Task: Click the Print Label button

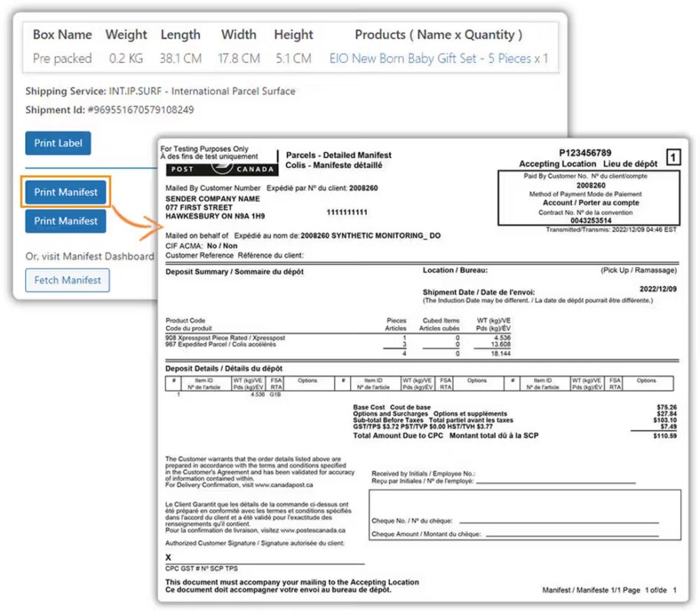Action: pos(58,143)
